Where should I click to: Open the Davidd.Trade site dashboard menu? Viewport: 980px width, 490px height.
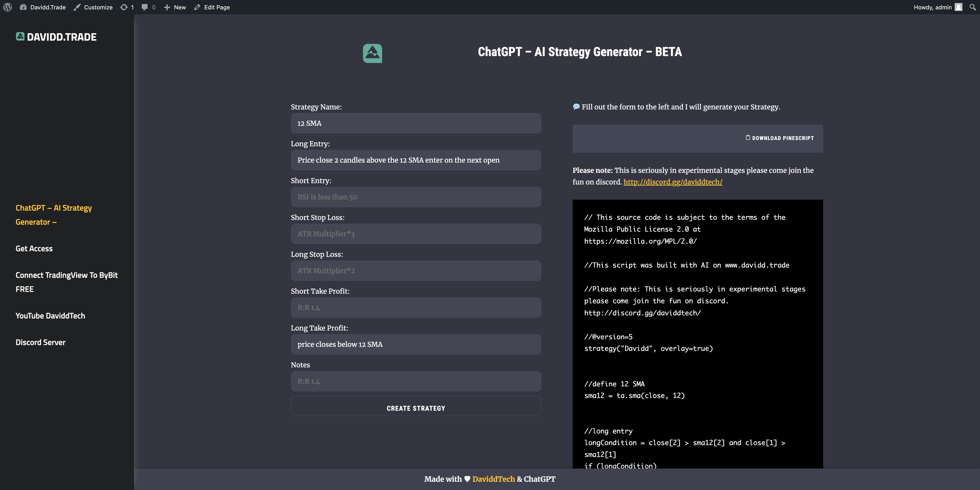[x=43, y=7]
